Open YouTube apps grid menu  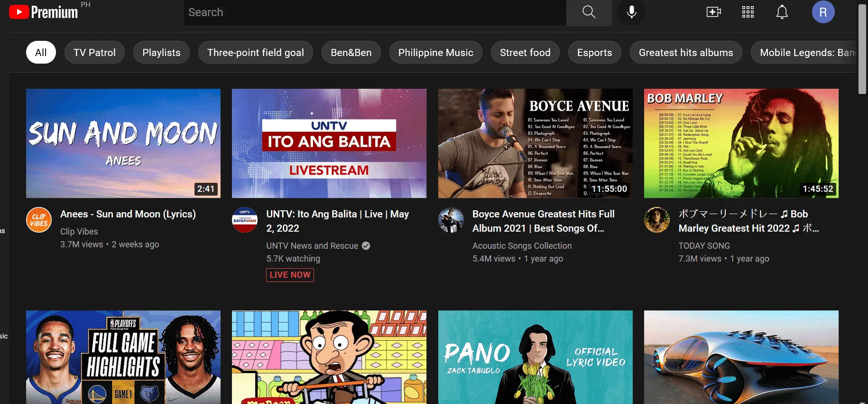(x=748, y=12)
